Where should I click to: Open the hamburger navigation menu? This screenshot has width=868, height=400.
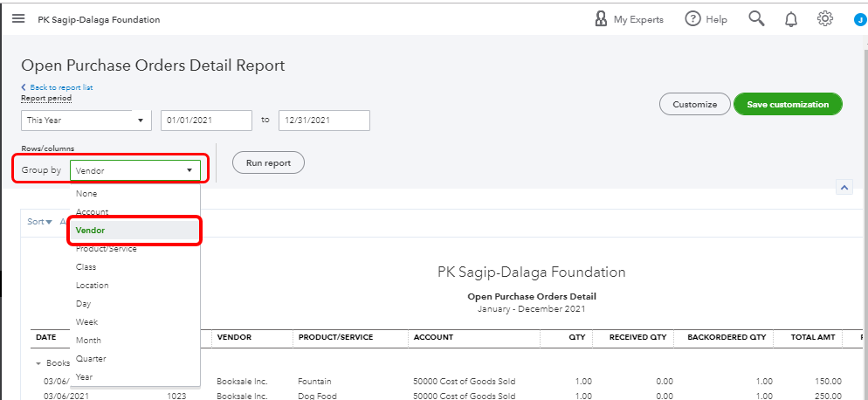pos(18,19)
